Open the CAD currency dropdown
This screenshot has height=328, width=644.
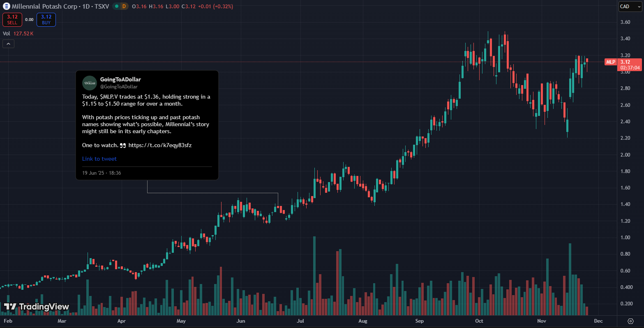(x=630, y=7)
